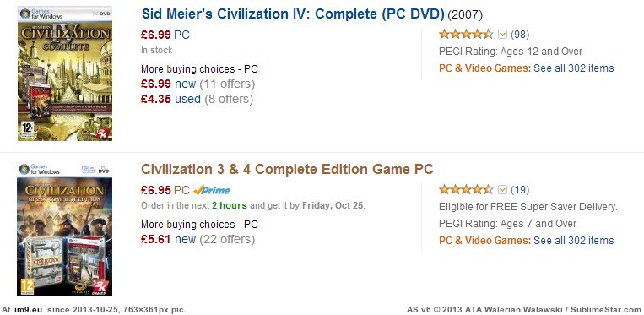This screenshot has height=315, width=644.
Task: Click Civilization IV Complete box art thumbnail
Action: [65, 73]
